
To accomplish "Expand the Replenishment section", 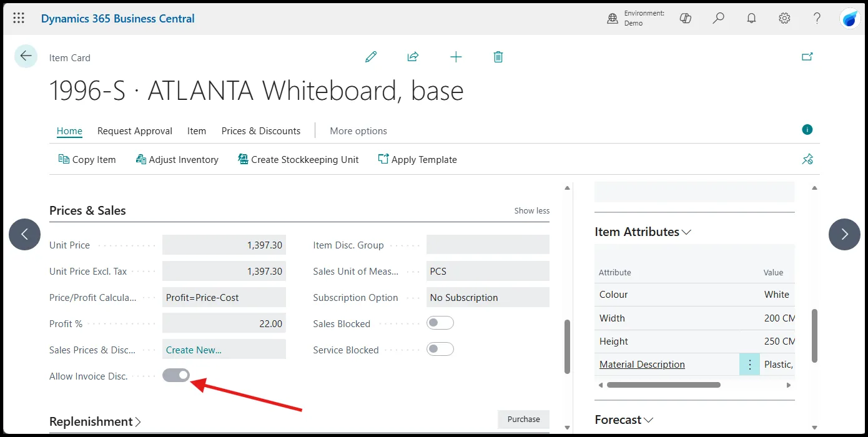I will pos(95,421).
